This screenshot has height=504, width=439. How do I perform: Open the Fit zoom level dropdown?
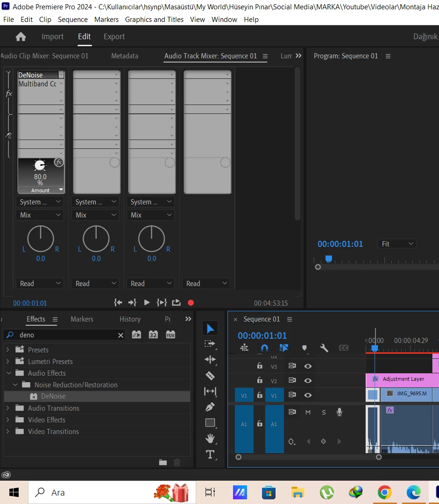click(397, 244)
